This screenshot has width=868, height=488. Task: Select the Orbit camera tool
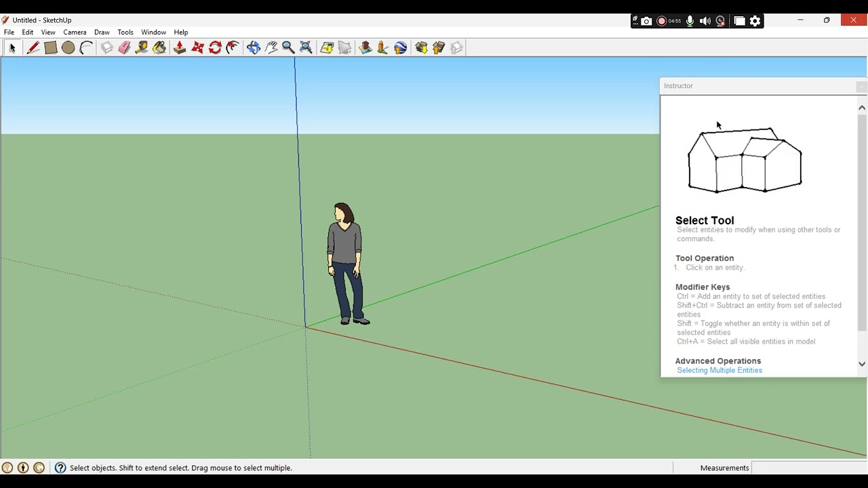click(253, 47)
